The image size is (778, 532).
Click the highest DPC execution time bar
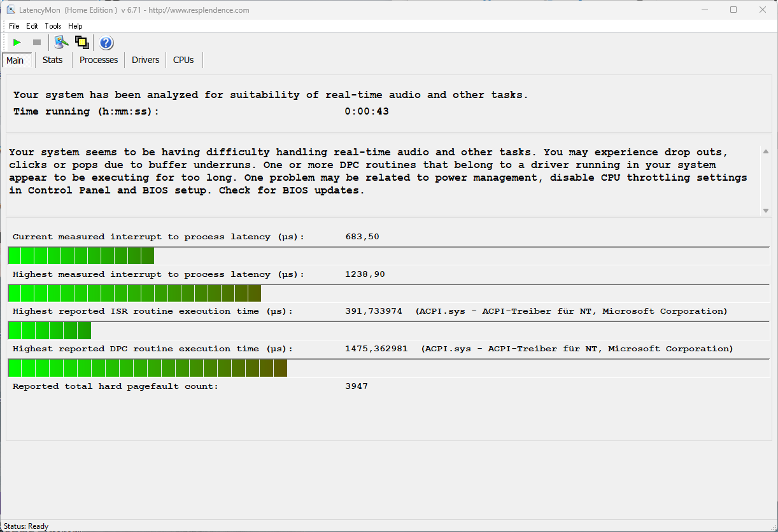pos(388,368)
